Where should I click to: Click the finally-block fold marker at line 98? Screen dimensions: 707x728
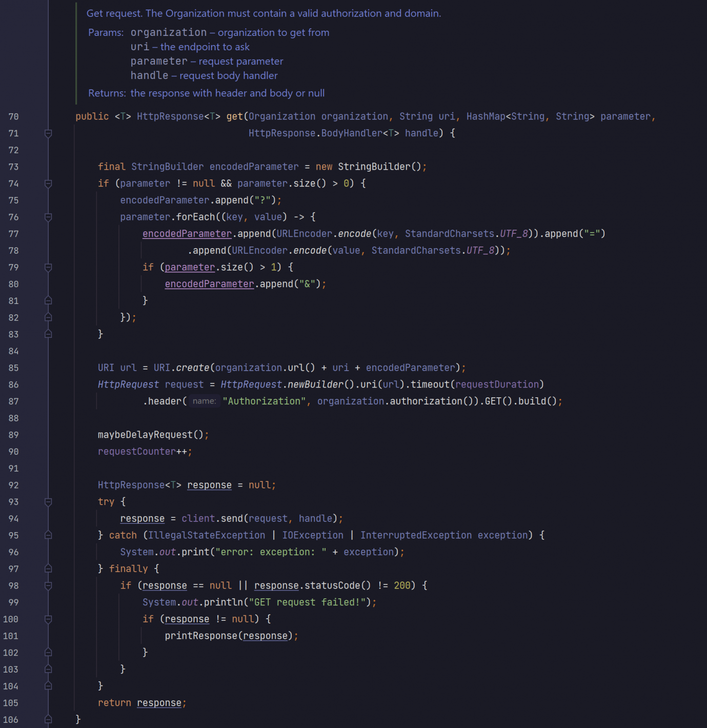48,585
